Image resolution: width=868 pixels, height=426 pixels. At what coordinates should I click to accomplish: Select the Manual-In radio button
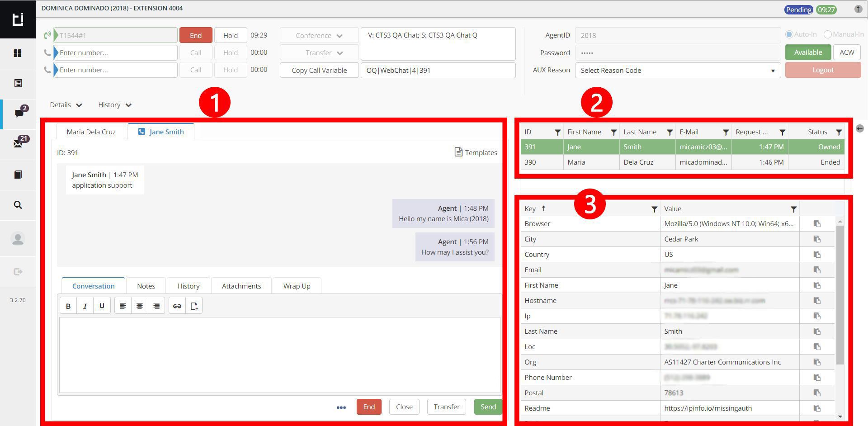coord(828,34)
